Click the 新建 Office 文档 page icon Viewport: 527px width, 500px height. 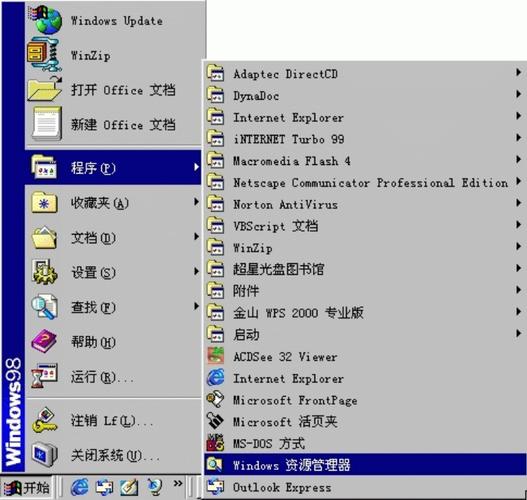pos(47,124)
